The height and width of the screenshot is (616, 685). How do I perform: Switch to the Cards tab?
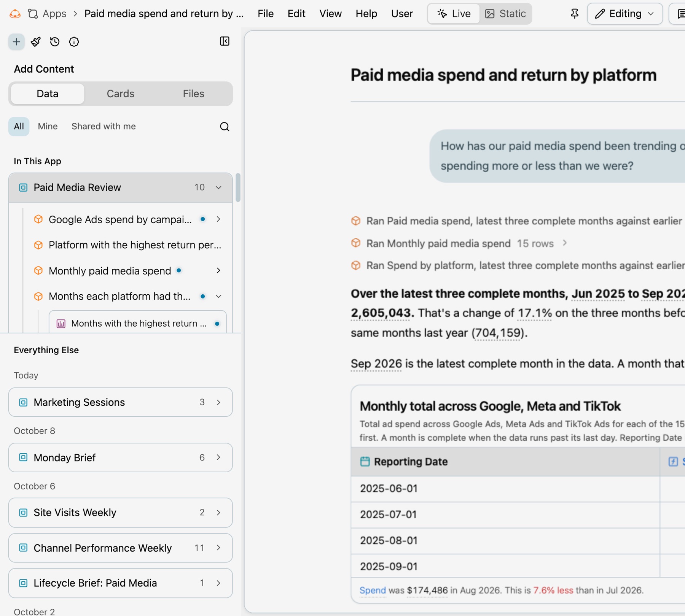120,94
